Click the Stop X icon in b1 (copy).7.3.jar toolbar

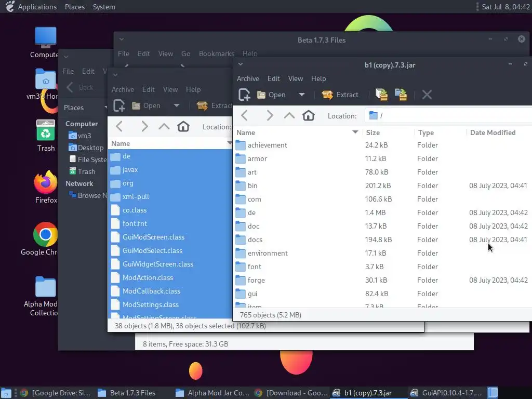click(427, 95)
